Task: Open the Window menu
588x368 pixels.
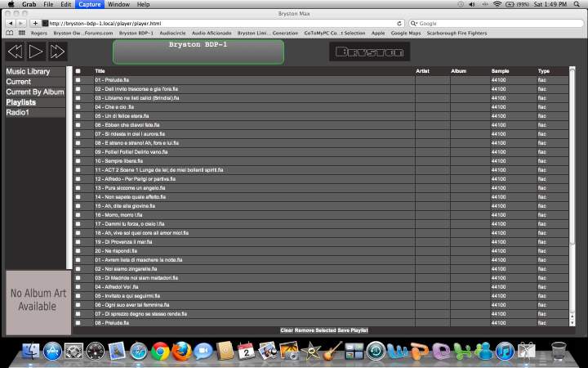Action: click(118, 4)
